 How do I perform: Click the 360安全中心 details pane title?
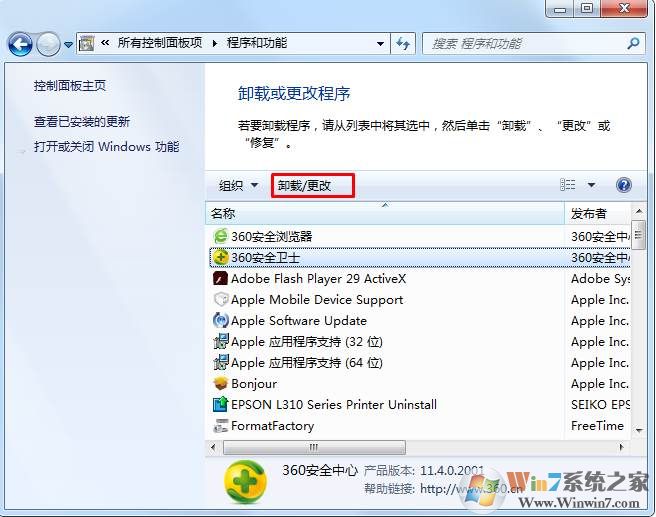tap(320, 470)
